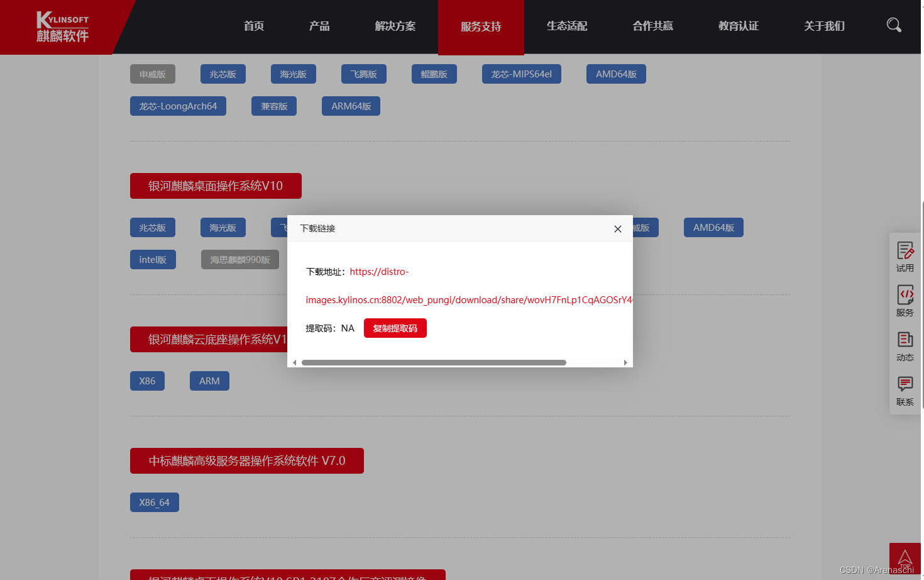Go to 首页 in the navigation
Screen dimensions: 924x580
tap(254, 26)
